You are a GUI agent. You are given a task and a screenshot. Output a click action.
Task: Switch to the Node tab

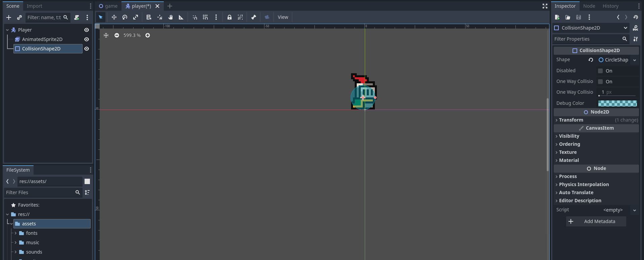pyautogui.click(x=589, y=6)
